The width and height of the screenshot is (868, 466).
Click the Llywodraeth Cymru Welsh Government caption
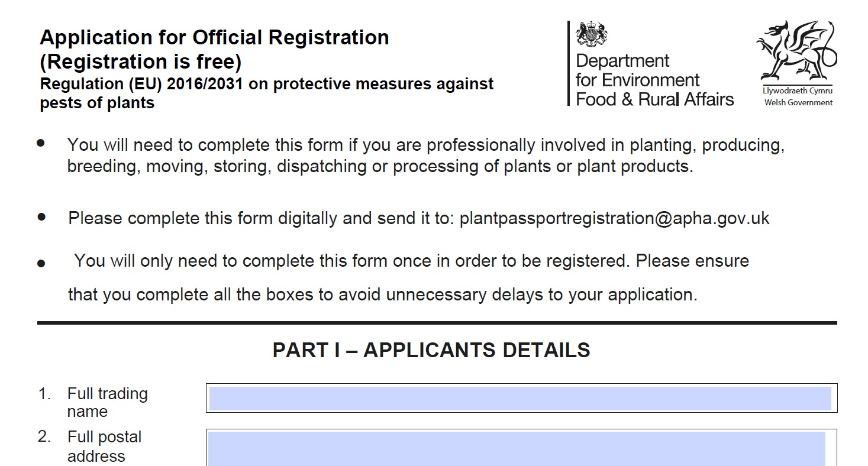798,98
